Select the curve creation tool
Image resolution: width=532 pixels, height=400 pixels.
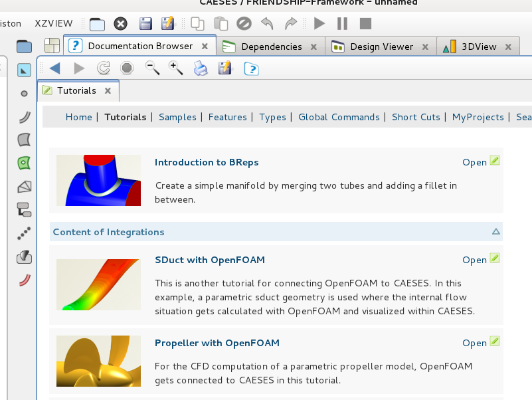pyautogui.click(x=25, y=117)
